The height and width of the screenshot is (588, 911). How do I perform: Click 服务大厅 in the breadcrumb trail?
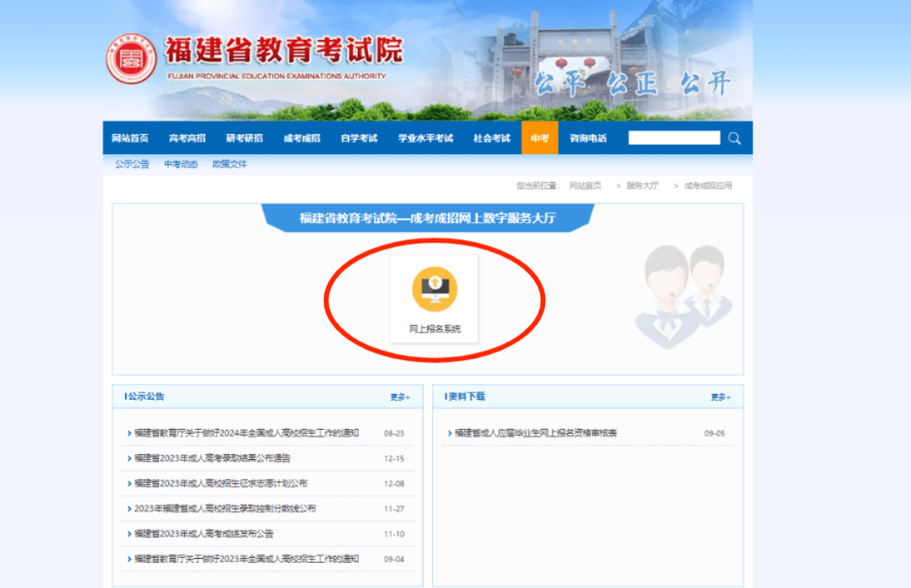(x=642, y=186)
